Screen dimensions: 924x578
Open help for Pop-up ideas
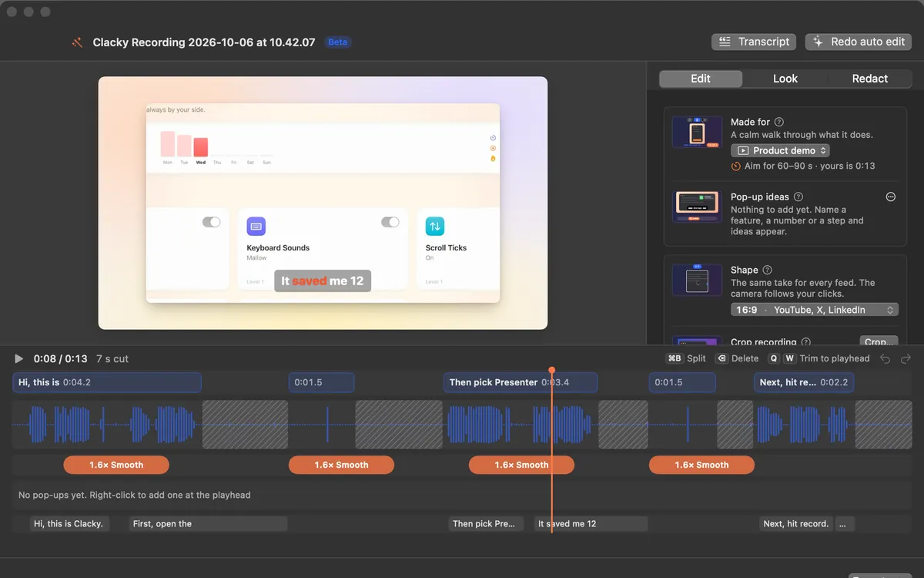tap(798, 197)
